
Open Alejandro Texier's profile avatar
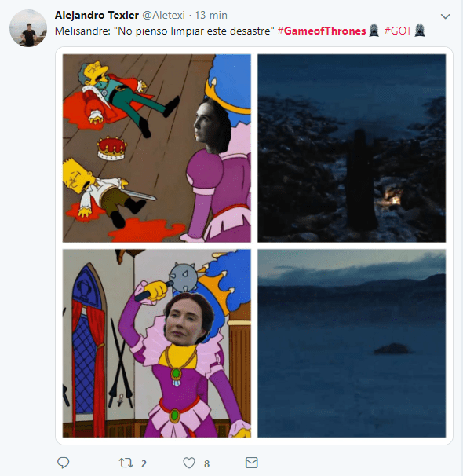point(28,28)
